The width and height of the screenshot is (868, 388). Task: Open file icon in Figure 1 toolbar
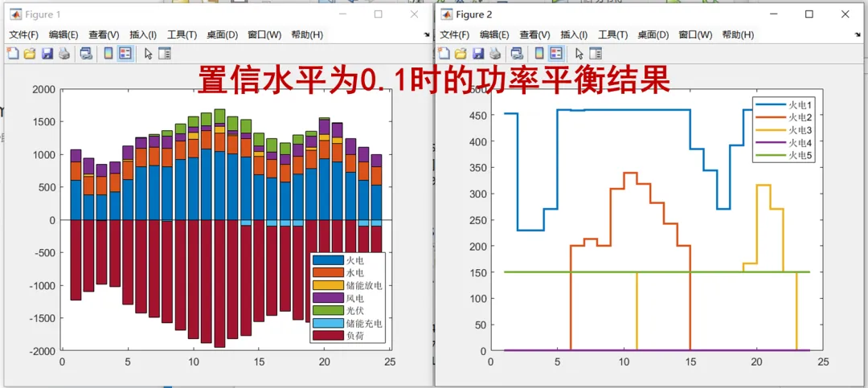[x=30, y=54]
